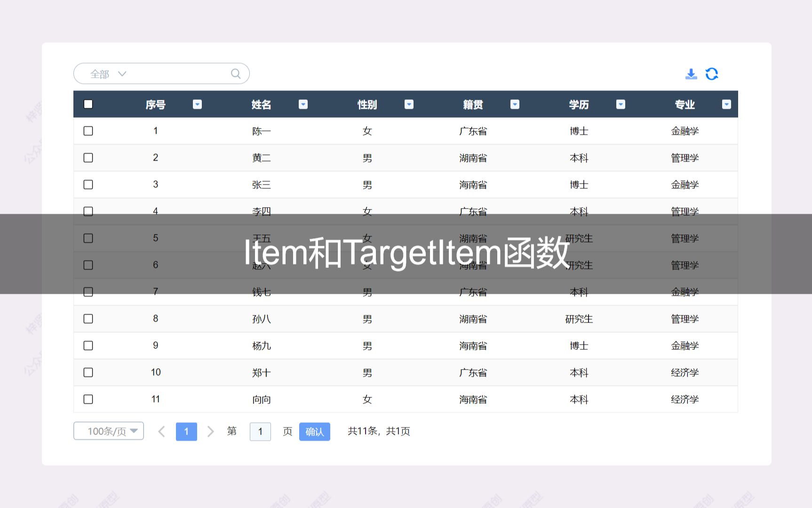The height and width of the screenshot is (508, 812).
Task: Go to previous page arrow
Action: [161, 432]
